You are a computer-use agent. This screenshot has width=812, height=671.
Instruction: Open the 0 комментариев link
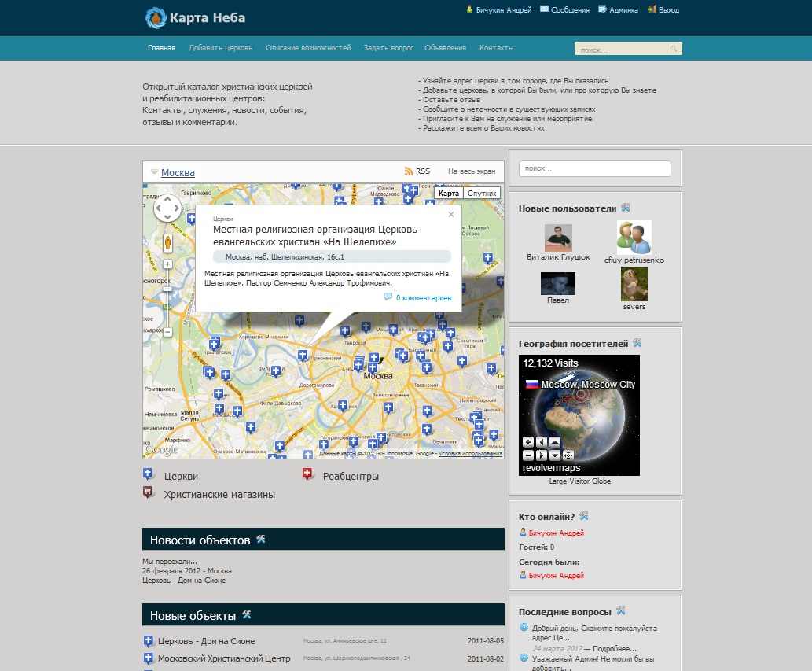pyautogui.click(x=423, y=298)
